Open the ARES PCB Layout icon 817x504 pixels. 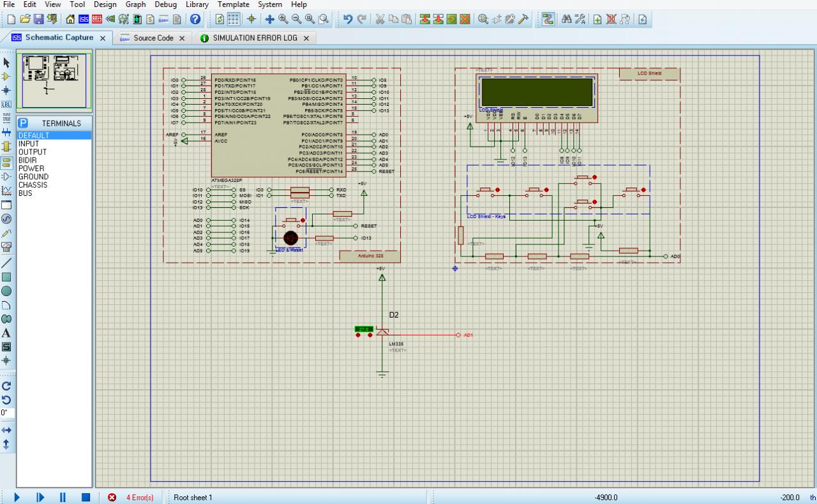pyautogui.click(x=97, y=19)
